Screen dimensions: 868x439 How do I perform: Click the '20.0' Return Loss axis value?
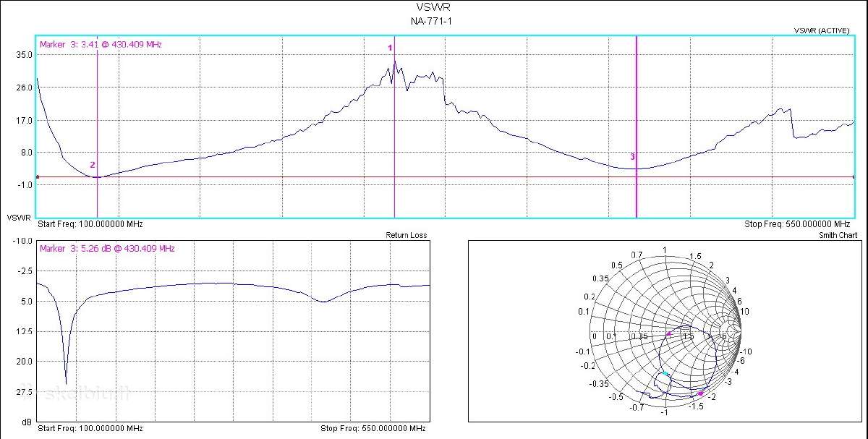[x=24, y=362]
